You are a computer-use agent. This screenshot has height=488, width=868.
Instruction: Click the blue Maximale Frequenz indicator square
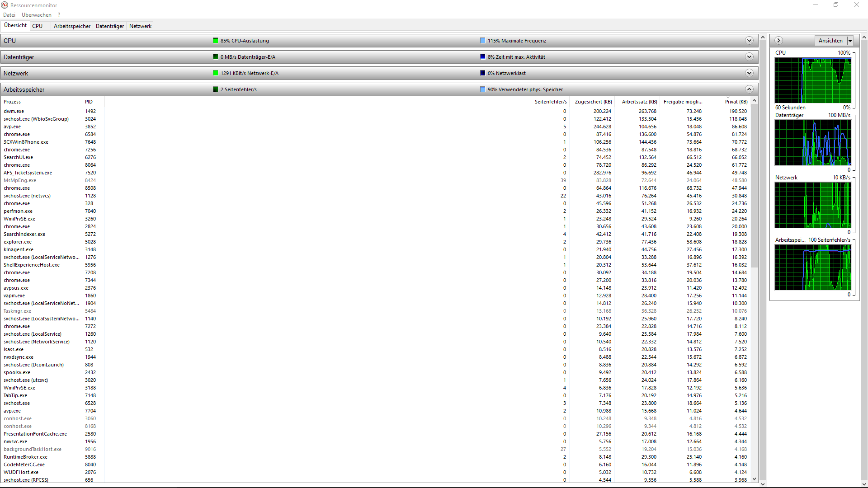tap(482, 41)
